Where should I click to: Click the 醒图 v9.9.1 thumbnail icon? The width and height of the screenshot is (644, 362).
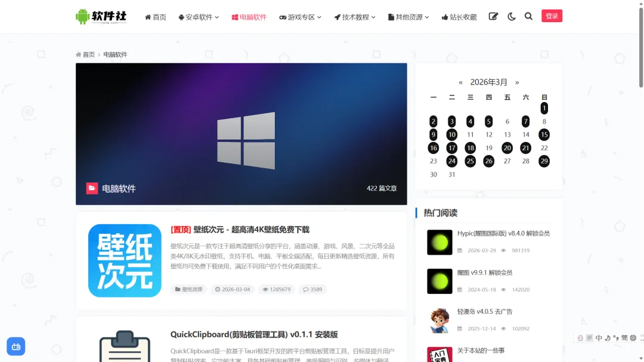click(439, 281)
